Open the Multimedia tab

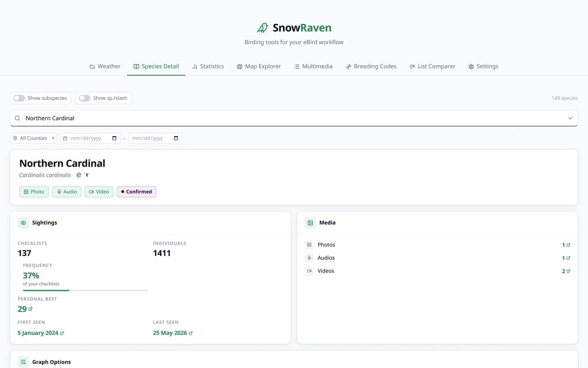click(313, 66)
